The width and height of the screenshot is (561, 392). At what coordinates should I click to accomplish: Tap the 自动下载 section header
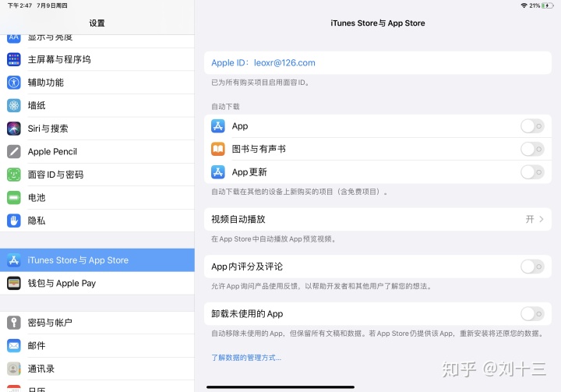coord(225,106)
